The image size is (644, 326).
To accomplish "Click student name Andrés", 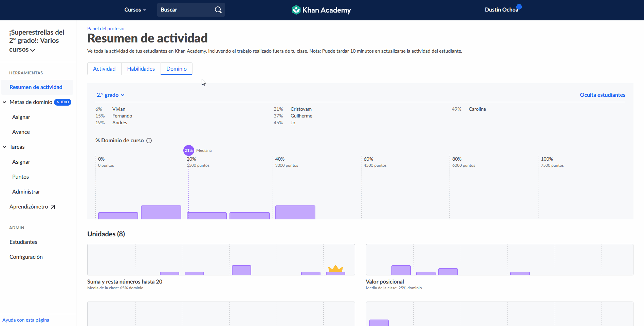I will [x=120, y=123].
